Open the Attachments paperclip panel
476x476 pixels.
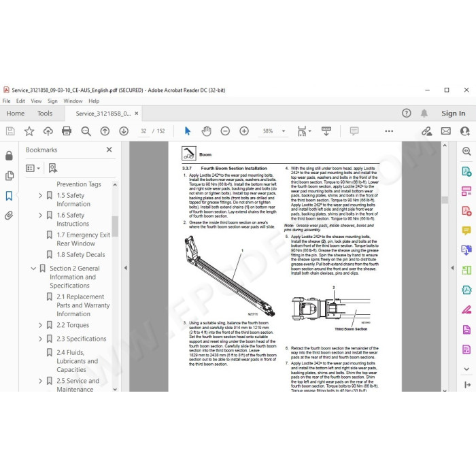click(x=9, y=216)
